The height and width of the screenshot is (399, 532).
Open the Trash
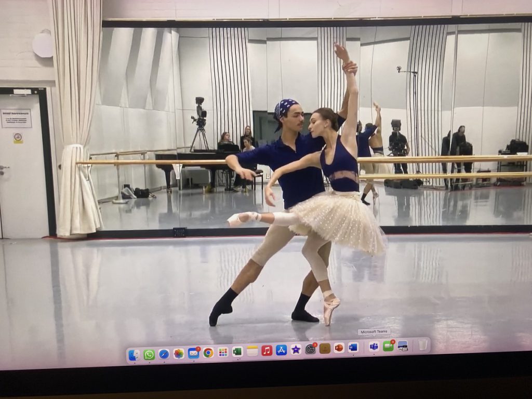click(x=423, y=344)
